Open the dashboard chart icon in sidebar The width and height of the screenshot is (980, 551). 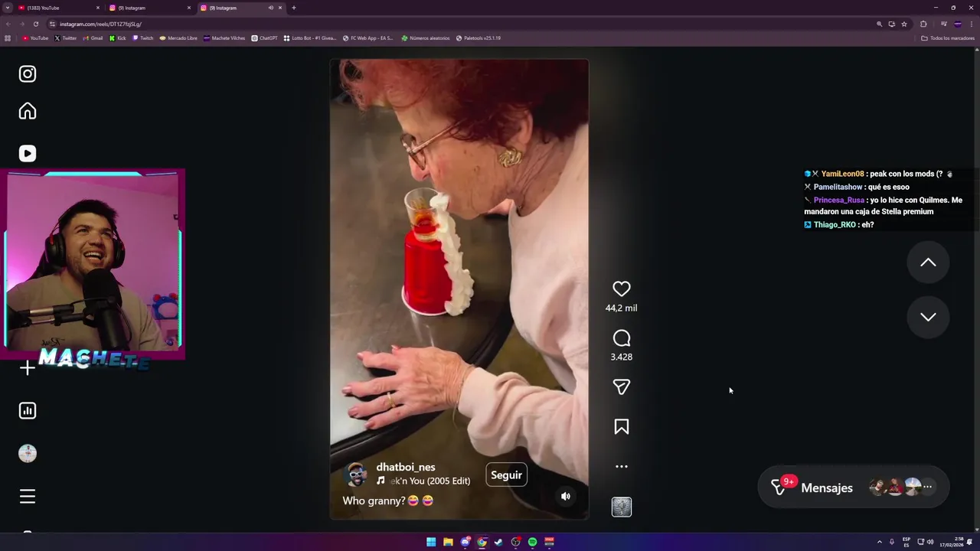point(28,411)
